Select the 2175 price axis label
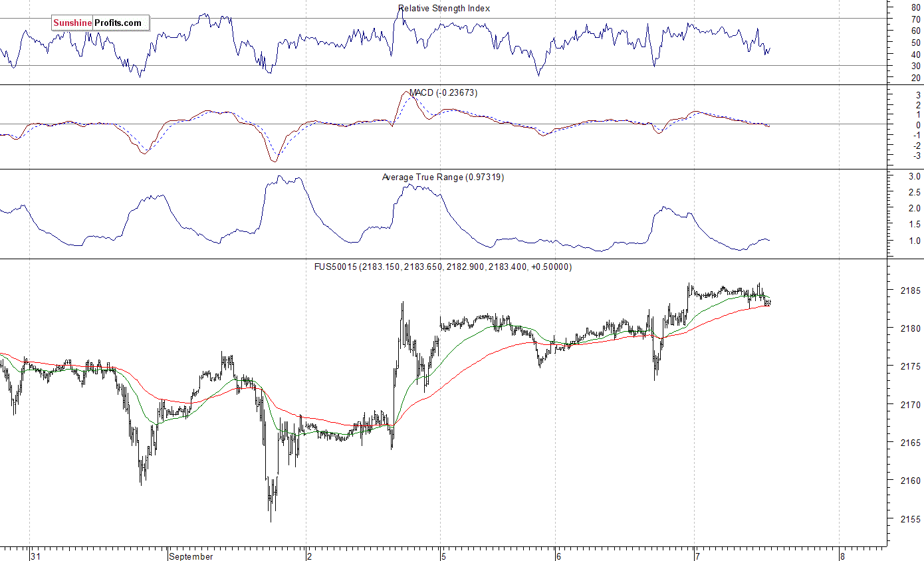The image size is (924, 561). tap(912, 367)
